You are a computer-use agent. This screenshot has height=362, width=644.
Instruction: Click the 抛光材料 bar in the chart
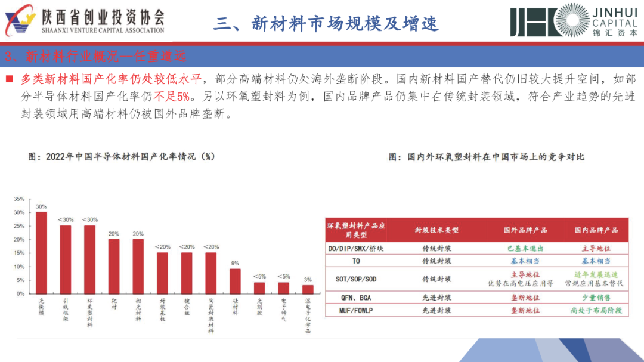coord(138,266)
